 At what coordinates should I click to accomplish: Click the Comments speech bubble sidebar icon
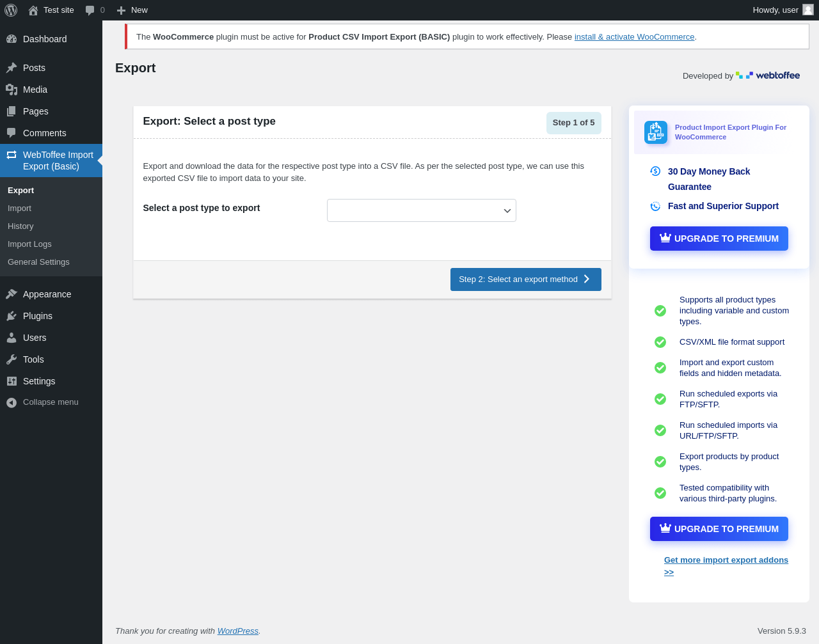(12, 133)
